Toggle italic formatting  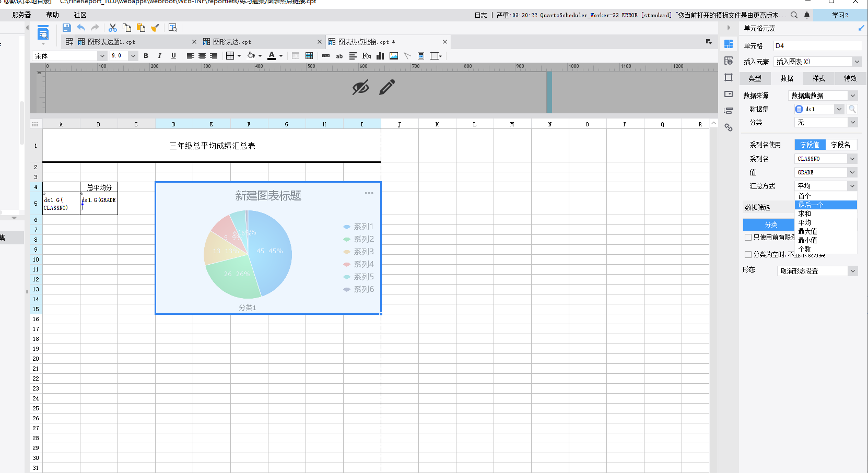(x=160, y=56)
